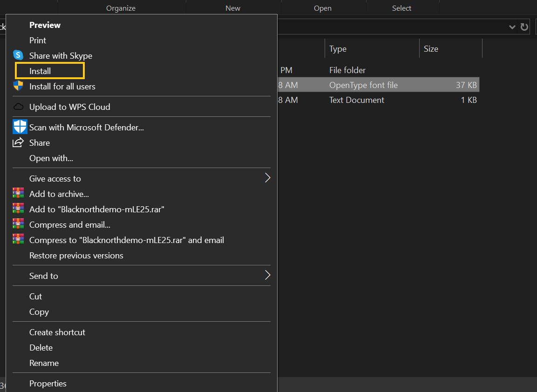The image size is (537, 392).
Task: Click the WinRAR icon beside Add to archive
Action: click(x=19, y=194)
